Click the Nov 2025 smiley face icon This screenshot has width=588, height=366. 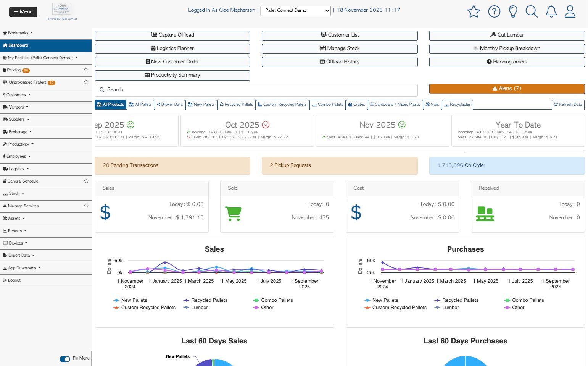coord(402,125)
